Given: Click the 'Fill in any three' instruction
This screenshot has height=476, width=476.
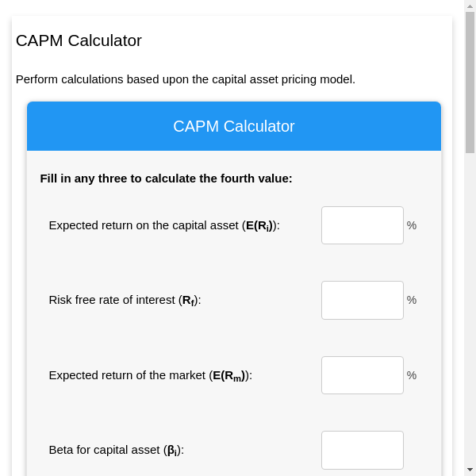Looking at the screenshot, I should 166,178.
